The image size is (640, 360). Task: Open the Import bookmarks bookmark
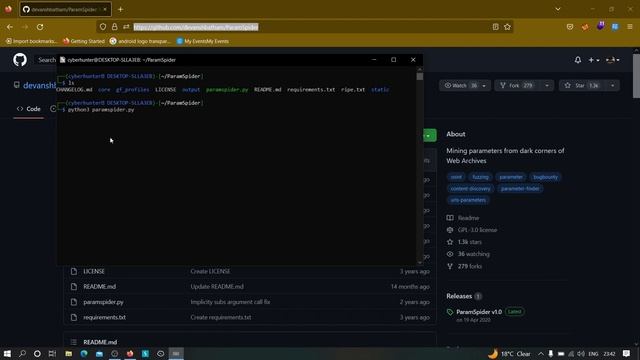(x=31, y=41)
